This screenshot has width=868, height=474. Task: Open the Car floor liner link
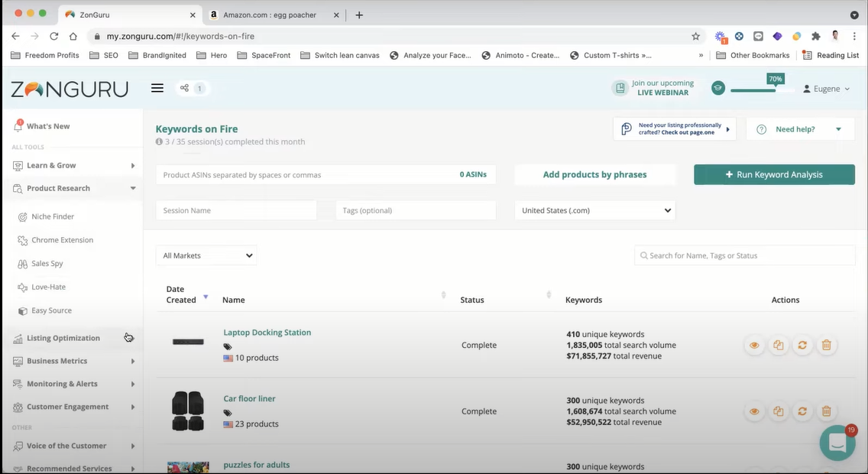tap(249, 398)
